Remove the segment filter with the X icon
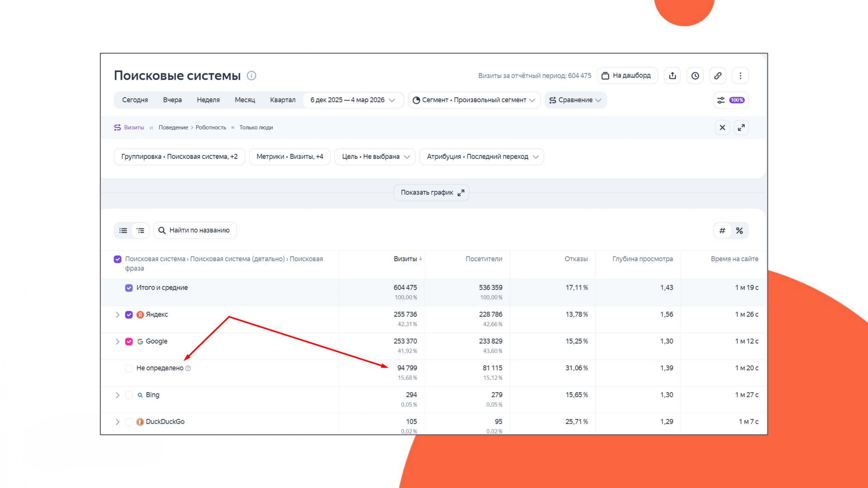Image resolution: width=868 pixels, height=488 pixels. point(722,128)
